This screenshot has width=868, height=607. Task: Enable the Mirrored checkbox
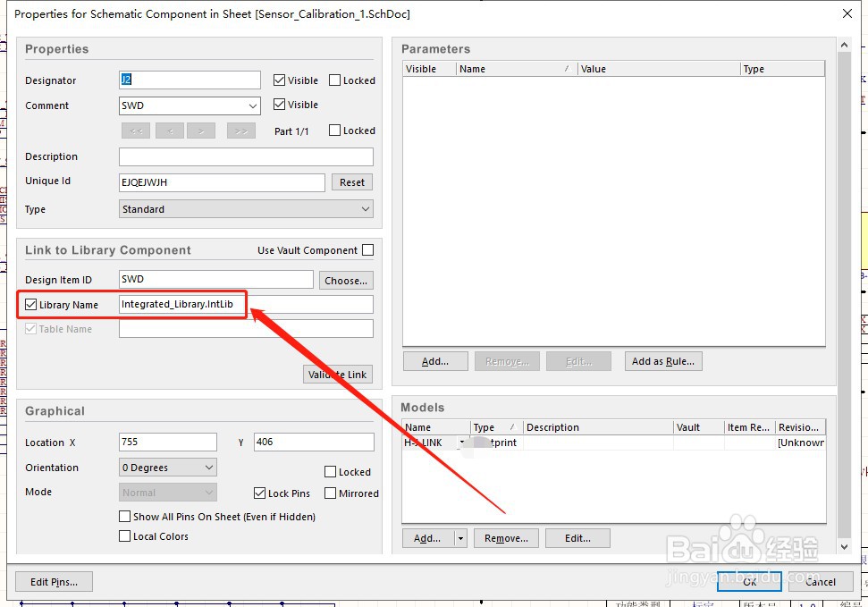click(x=330, y=493)
